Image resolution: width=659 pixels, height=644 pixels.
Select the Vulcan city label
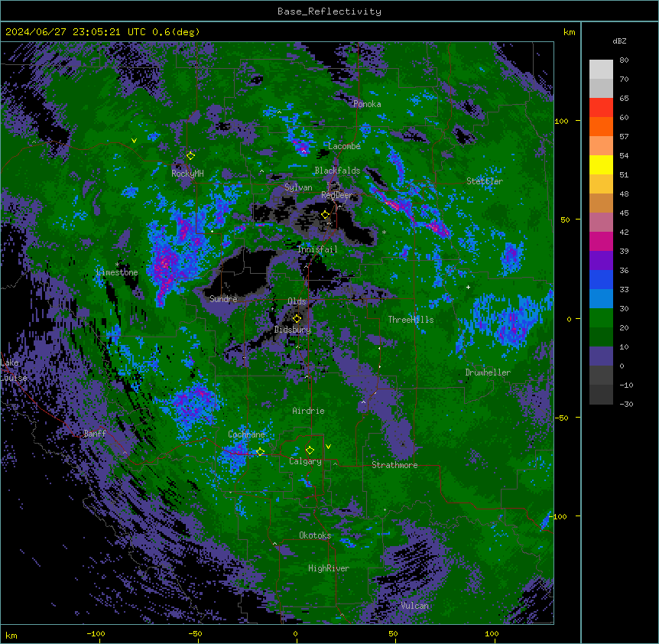[414, 606]
